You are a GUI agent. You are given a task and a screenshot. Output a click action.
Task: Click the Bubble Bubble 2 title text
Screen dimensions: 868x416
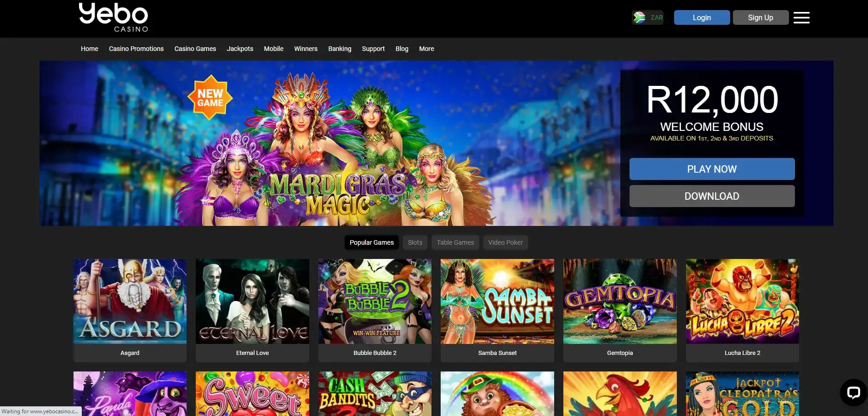point(375,353)
